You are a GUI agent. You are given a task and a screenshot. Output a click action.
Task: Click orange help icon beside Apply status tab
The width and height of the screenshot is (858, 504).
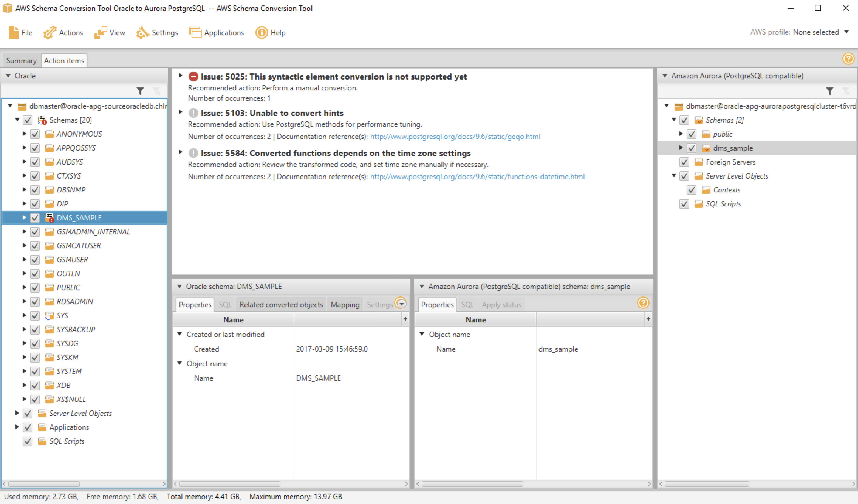pyautogui.click(x=643, y=302)
